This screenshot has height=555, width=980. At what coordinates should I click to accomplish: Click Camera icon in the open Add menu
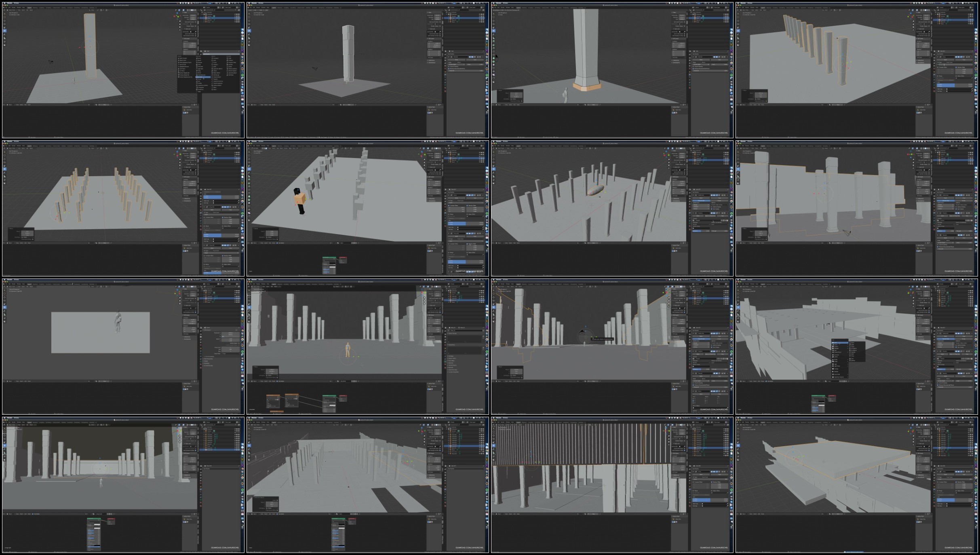point(833,369)
